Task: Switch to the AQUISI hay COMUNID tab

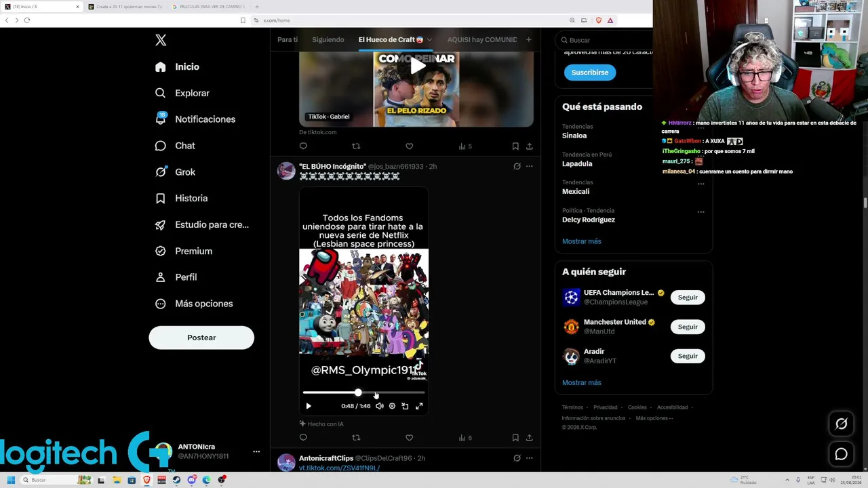Action: coord(482,39)
